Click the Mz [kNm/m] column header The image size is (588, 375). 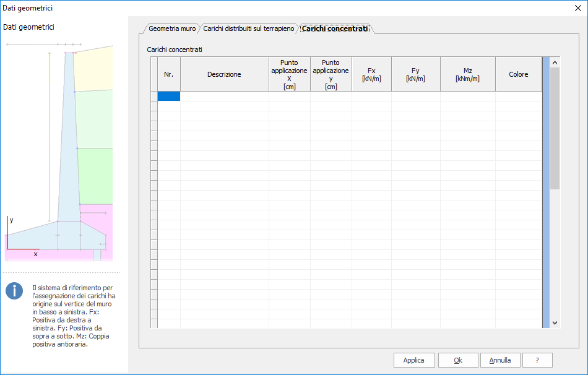click(x=468, y=74)
